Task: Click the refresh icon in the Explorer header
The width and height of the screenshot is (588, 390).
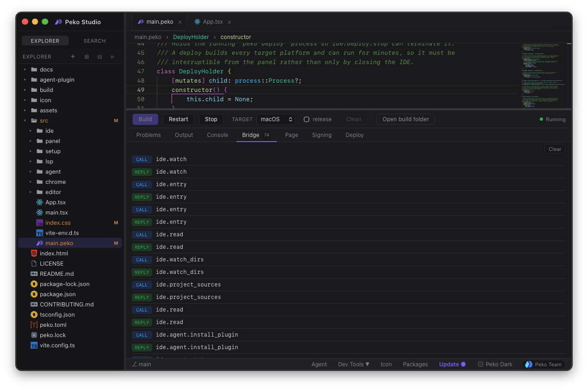Action: point(112,57)
